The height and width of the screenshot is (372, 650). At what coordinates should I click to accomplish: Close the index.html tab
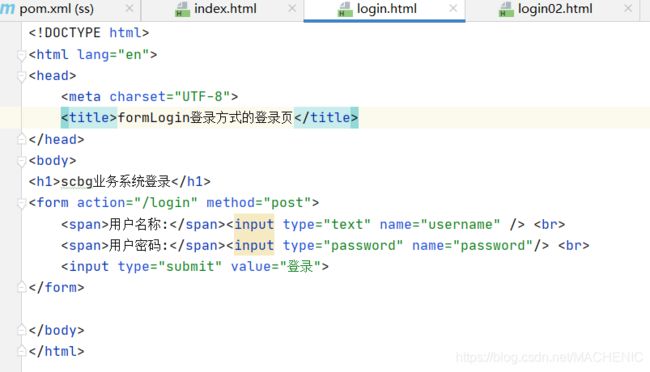click(292, 8)
